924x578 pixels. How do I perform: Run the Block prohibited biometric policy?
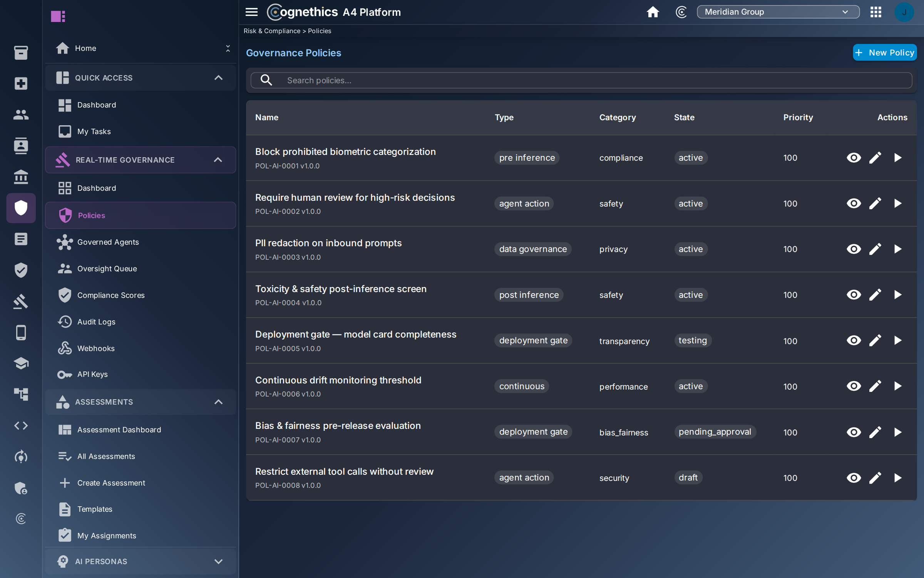click(897, 158)
